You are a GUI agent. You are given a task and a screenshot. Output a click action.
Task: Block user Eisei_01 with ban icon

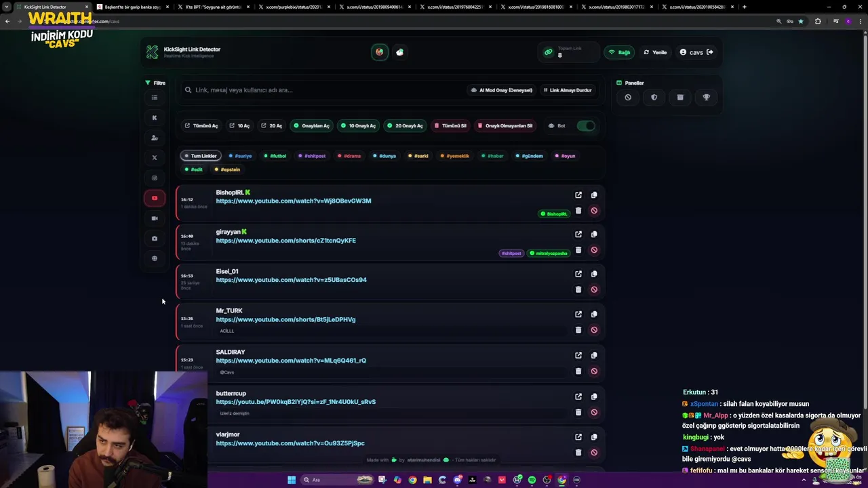click(x=594, y=289)
